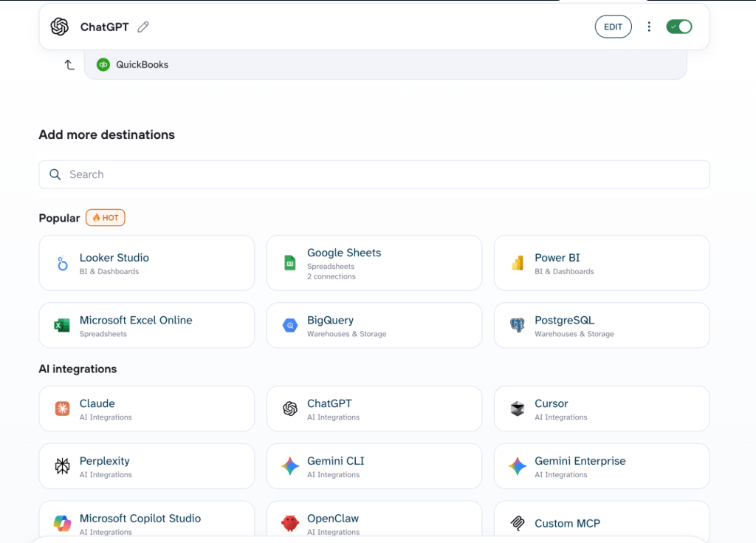
Task: Click the Perplexity logo icon
Action: tap(62, 465)
